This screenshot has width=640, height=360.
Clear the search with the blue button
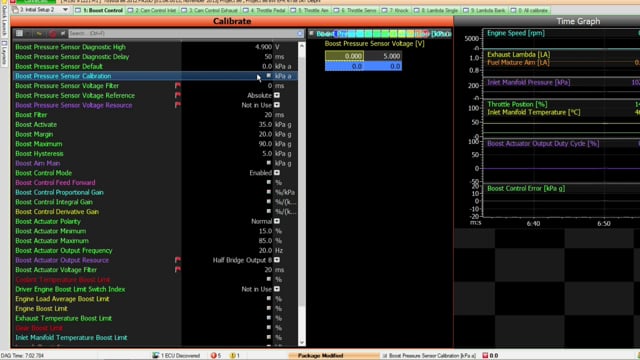tap(300, 33)
